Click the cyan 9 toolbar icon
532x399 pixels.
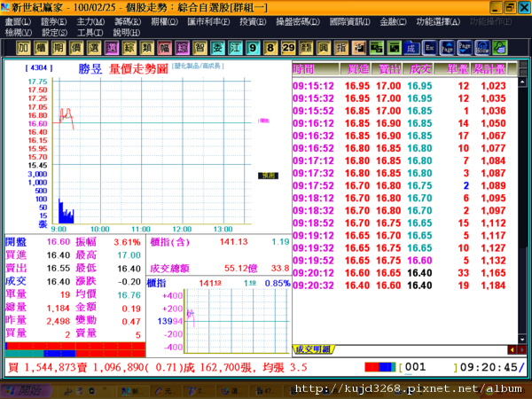click(x=253, y=48)
